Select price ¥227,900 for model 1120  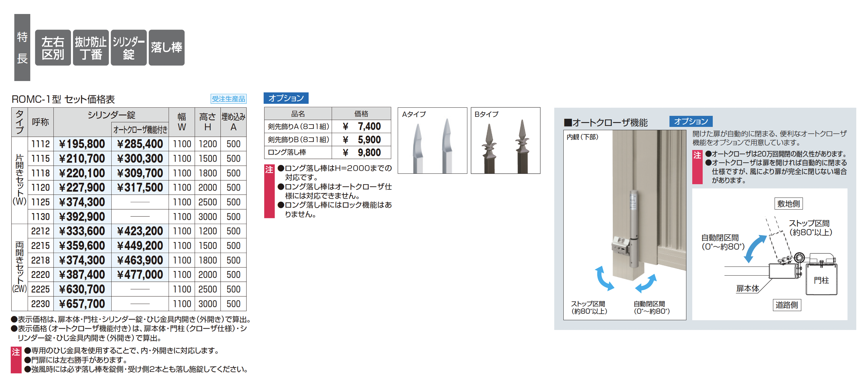pyautogui.click(x=82, y=187)
